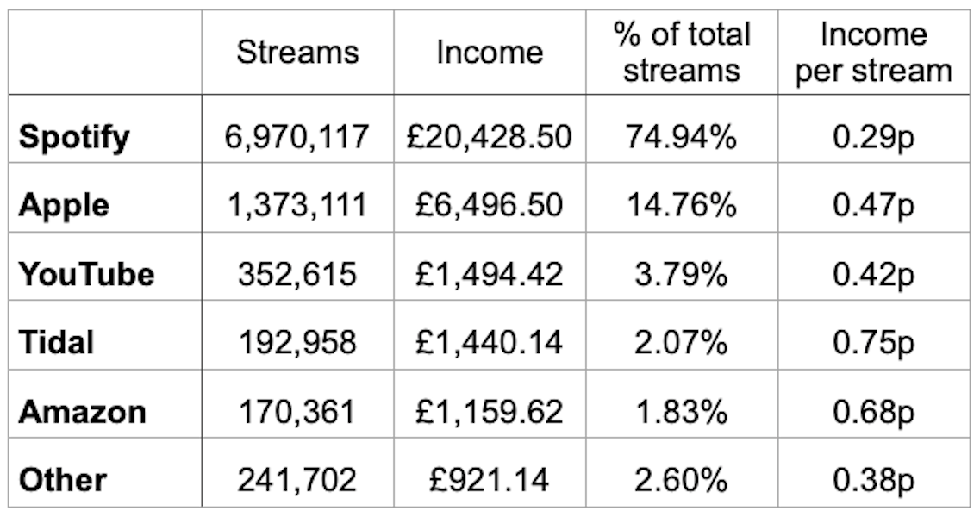This screenshot has width=980, height=517.
Task: Click Apple's 14.76% share cell
Action: coord(682,206)
